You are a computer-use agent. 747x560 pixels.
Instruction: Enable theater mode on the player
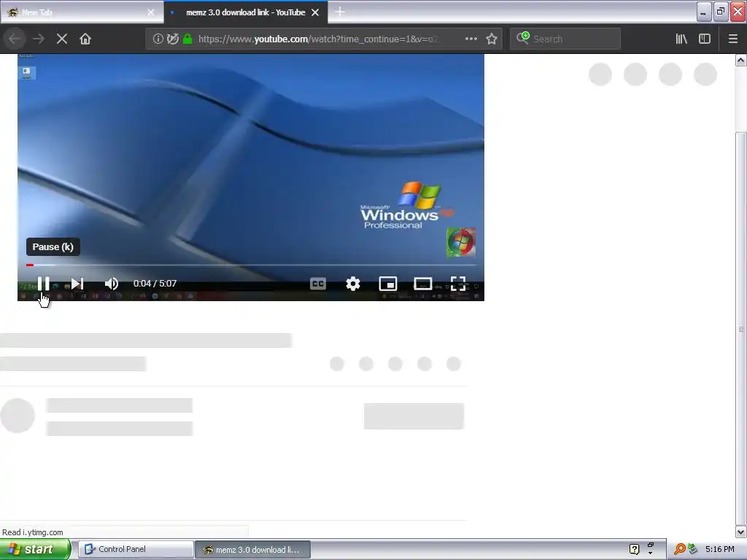pos(422,284)
